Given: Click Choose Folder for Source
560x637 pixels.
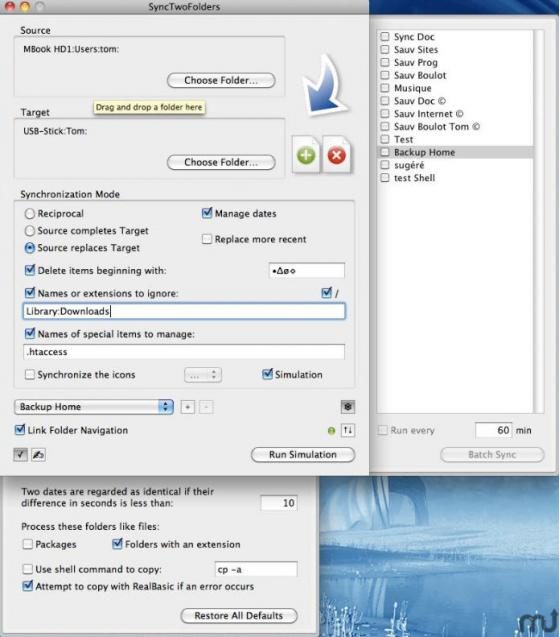Looking at the screenshot, I should 221,80.
